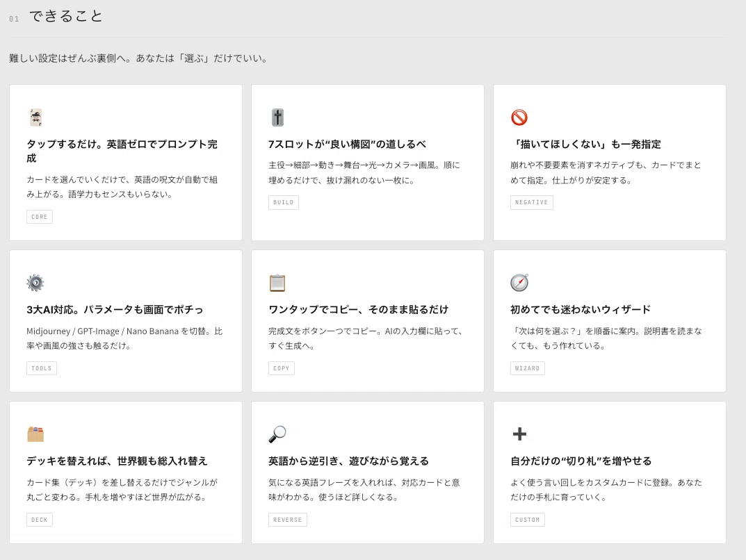Click the heading 7スロットが"良い構図"の道しるべ
The width and height of the screenshot is (746, 560).
pyautogui.click(x=348, y=144)
